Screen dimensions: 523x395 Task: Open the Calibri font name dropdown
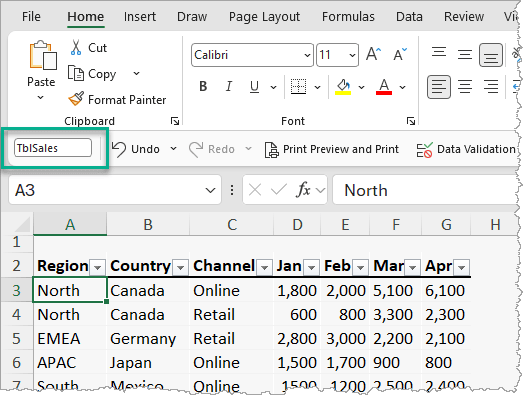(307, 55)
